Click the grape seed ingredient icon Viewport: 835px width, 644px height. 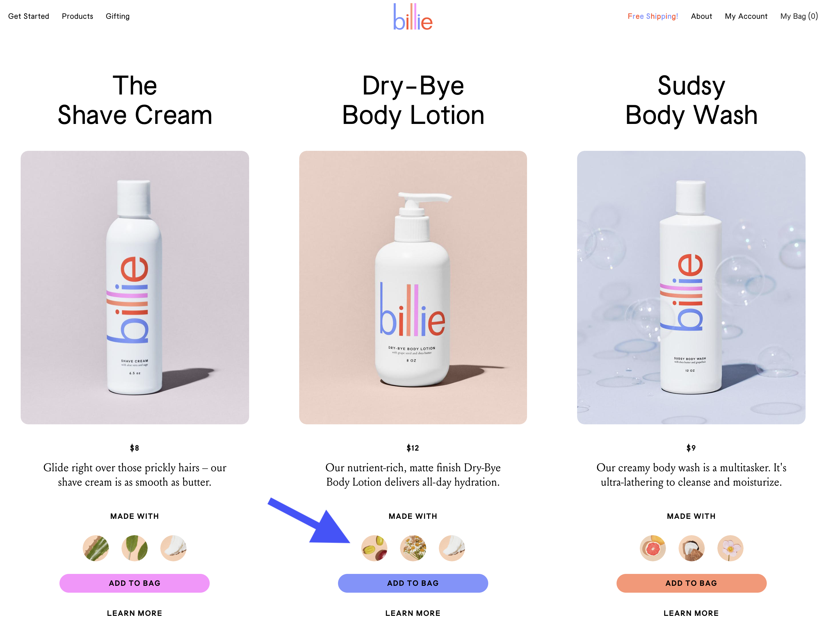point(374,548)
